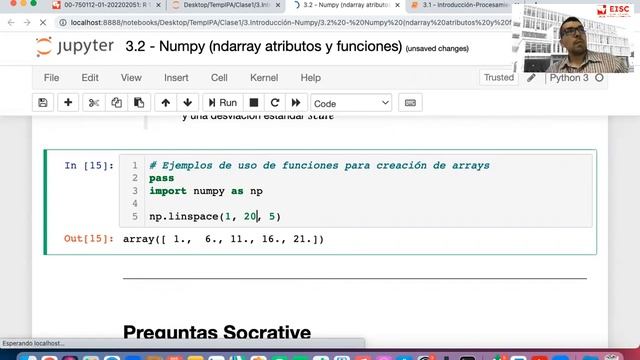Click the presenter webcam thumbnail

coord(573,39)
